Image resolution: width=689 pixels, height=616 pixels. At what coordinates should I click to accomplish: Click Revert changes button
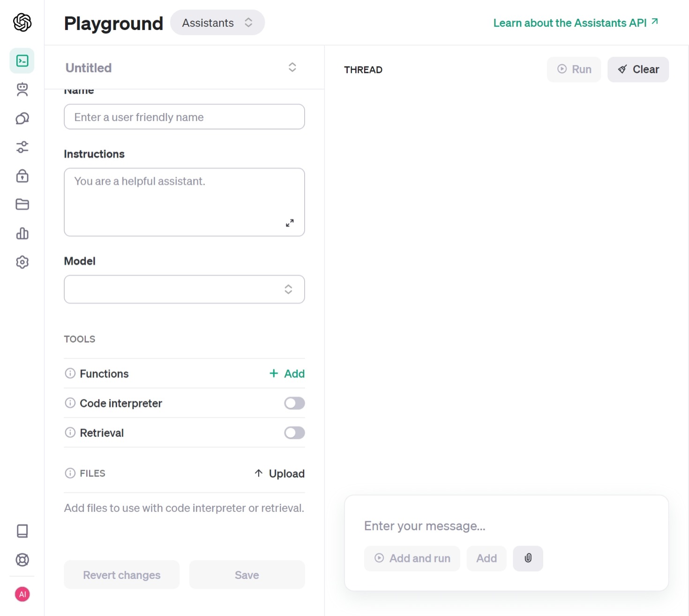pos(122,575)
